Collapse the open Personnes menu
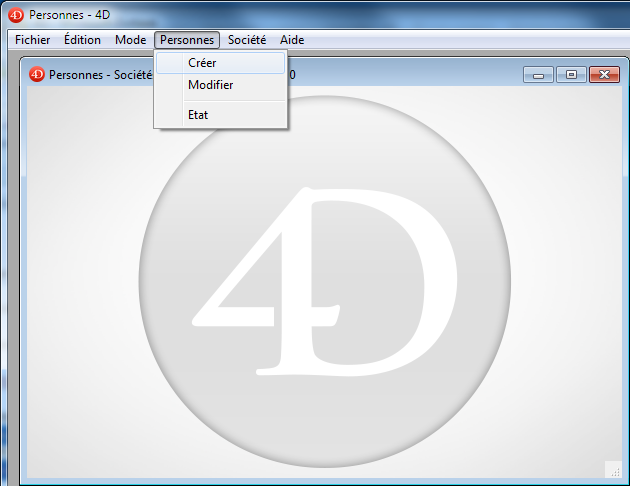Image resolution: width=630 pixels, height=486 pixels. click(186, 40)
